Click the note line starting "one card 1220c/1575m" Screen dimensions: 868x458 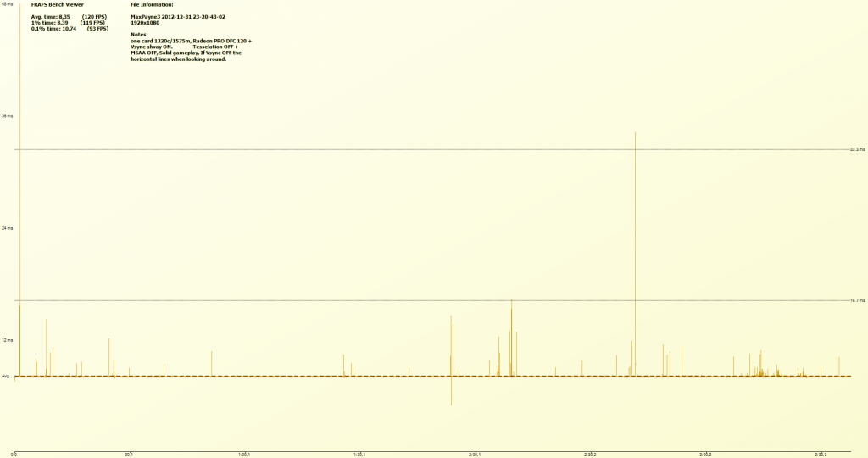tap(191, 41)
